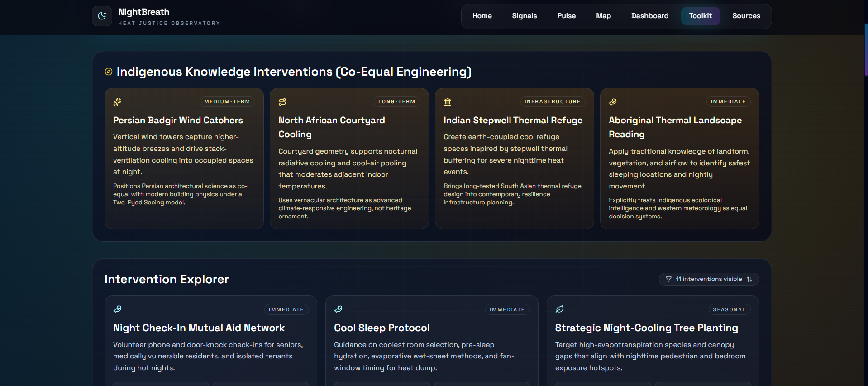Select the Night Check-In Mutual Aid Network title
Screen dimensions: 868x386
click(x=199, y=328)
